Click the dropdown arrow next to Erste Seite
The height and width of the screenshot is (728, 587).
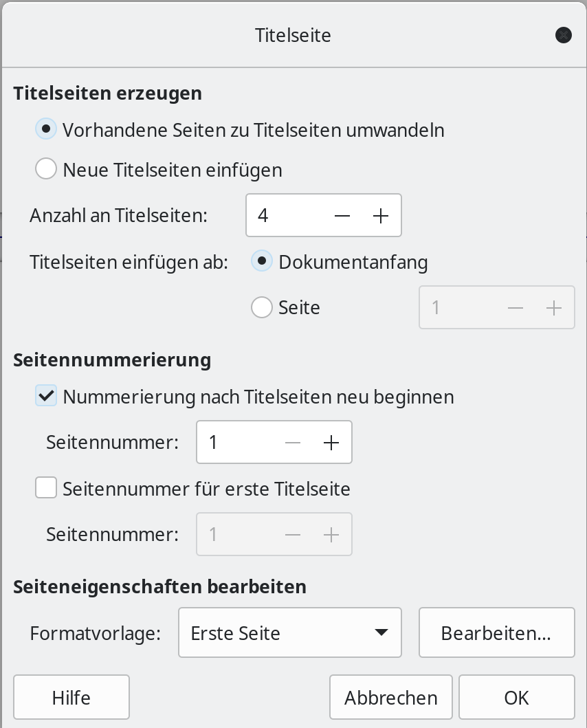point(381,633)
